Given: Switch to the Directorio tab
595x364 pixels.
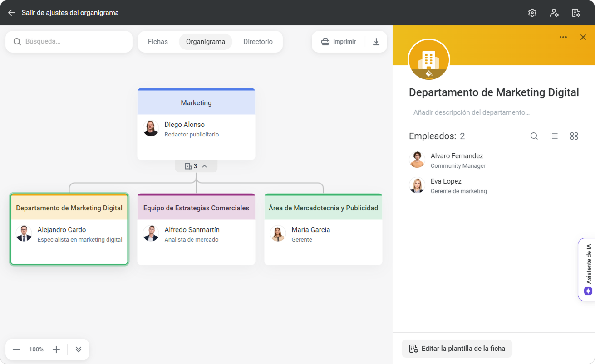Looking at the screenshot, I should point(258,42).
